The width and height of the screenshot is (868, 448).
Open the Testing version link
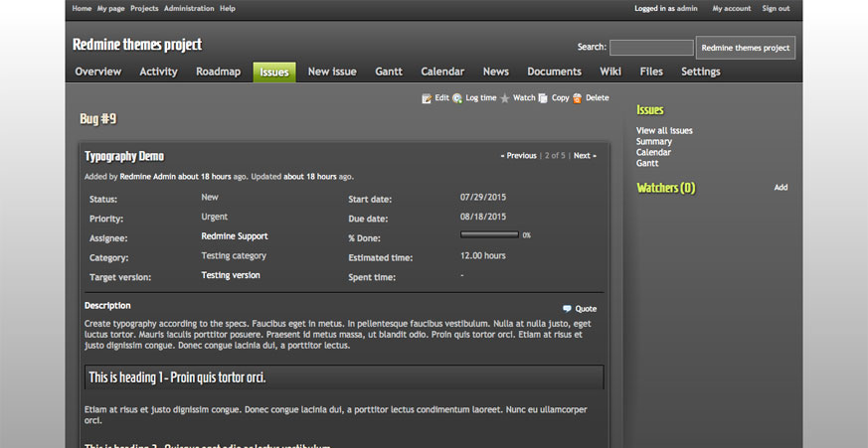[231, 275]
